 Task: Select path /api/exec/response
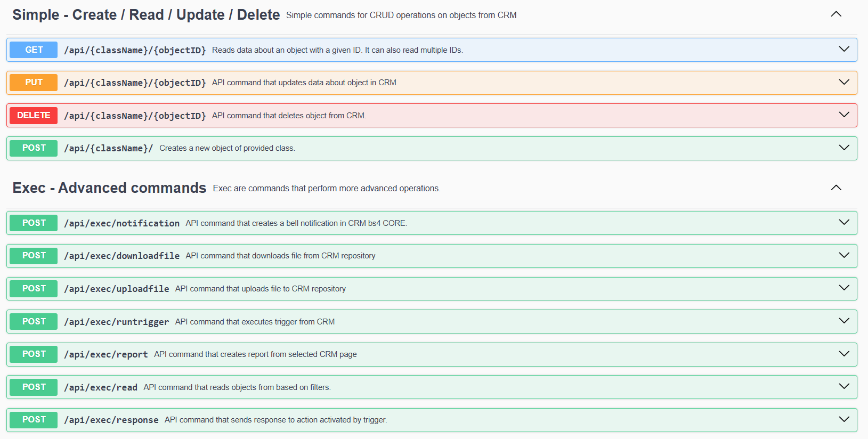[x=111, y=420]
